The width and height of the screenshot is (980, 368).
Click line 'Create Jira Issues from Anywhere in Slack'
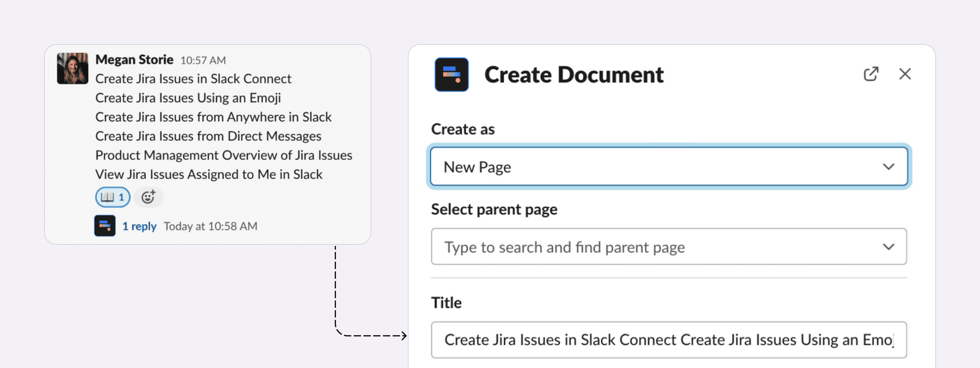(x=213, y=117)
